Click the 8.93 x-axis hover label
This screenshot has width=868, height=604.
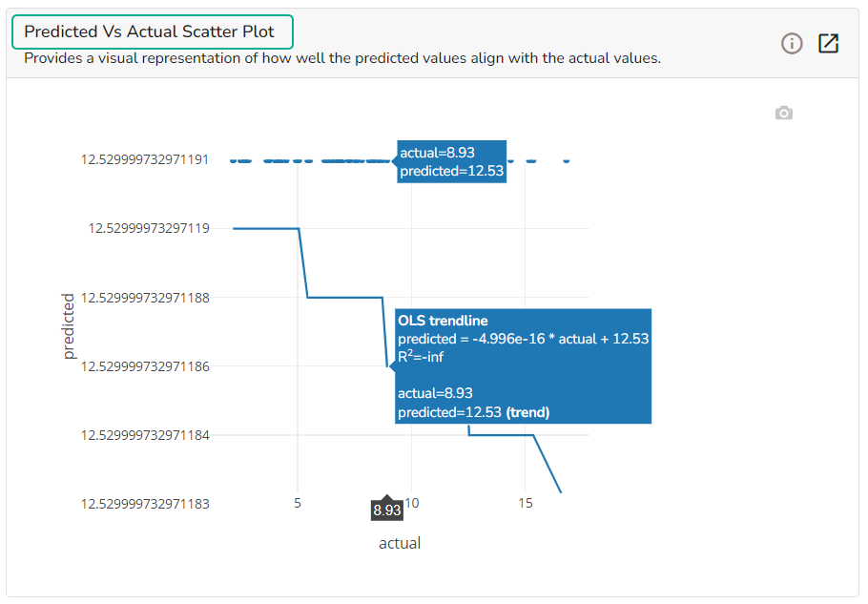coord(387,510)
